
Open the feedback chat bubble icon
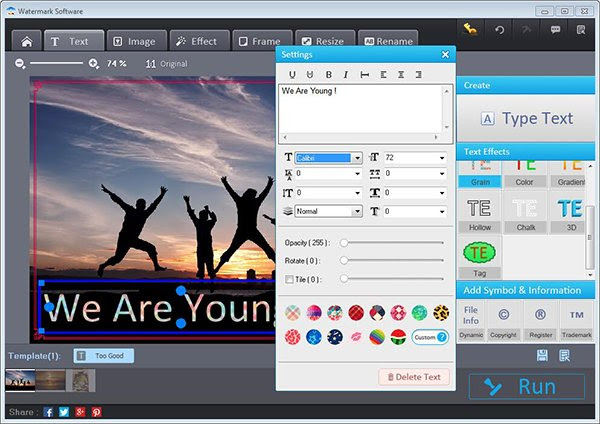tap(555, 30)
